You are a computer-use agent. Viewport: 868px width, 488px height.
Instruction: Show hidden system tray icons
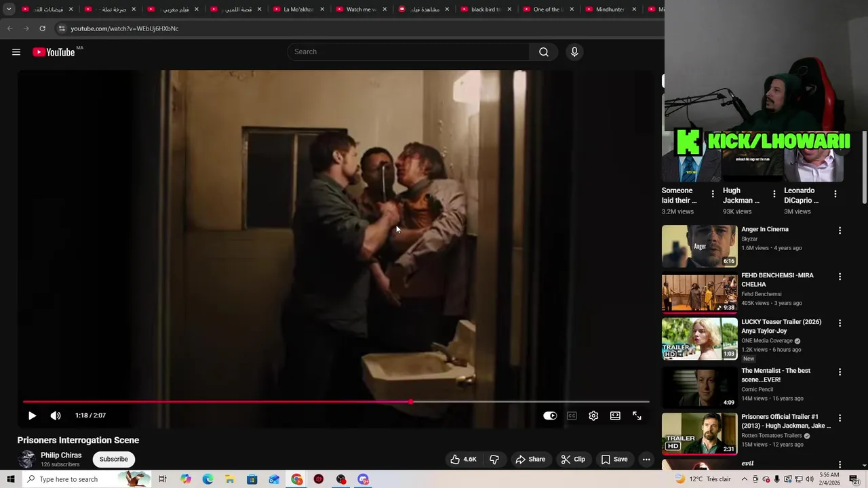pos(745,479)
